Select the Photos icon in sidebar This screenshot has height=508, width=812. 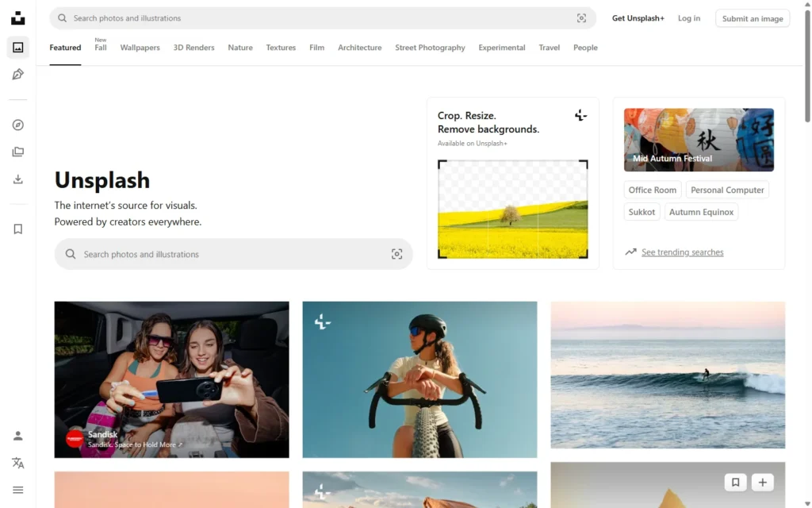pos(17,48)
